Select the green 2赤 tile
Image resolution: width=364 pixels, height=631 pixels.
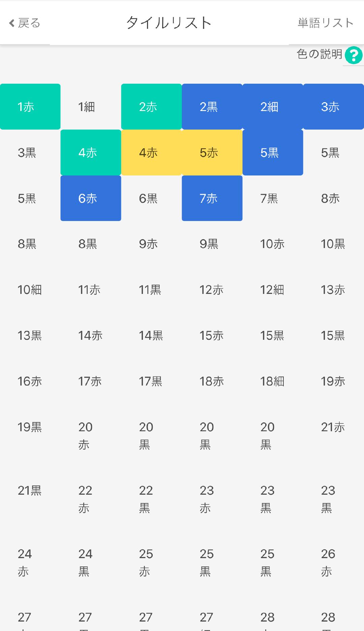(x=151, y=107)
